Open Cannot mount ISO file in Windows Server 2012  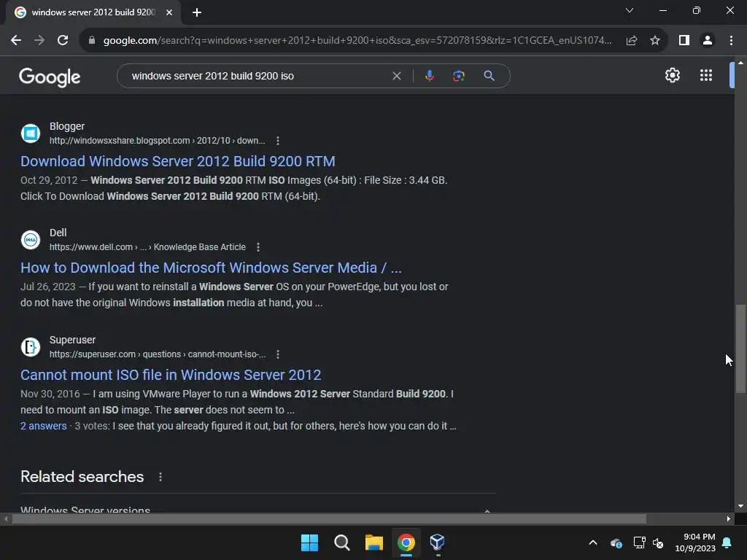[171, 375]
